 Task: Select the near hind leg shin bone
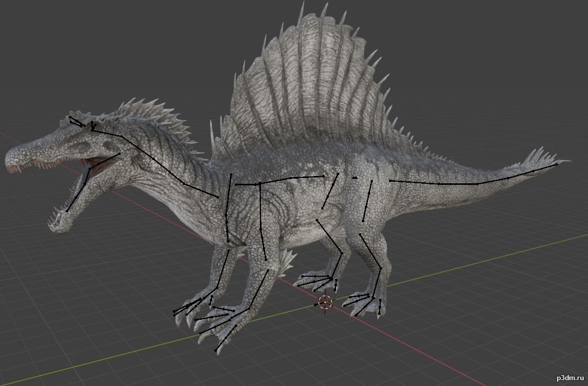(x=371, y=252)
